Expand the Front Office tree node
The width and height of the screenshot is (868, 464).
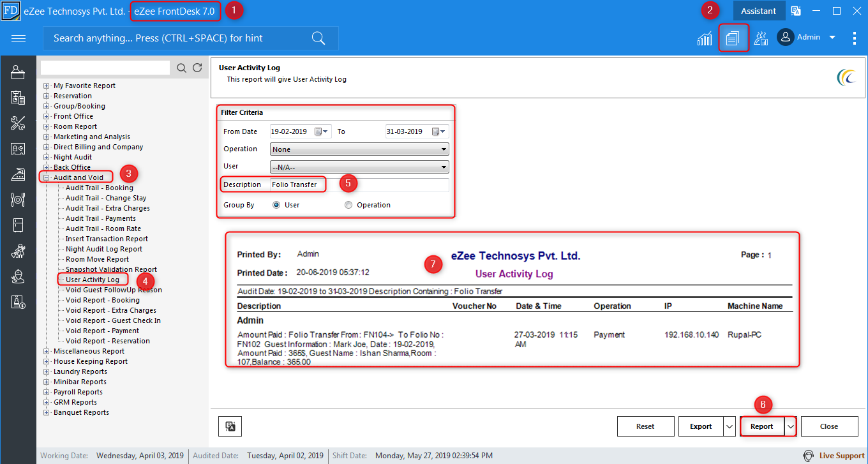click(46, 116)
